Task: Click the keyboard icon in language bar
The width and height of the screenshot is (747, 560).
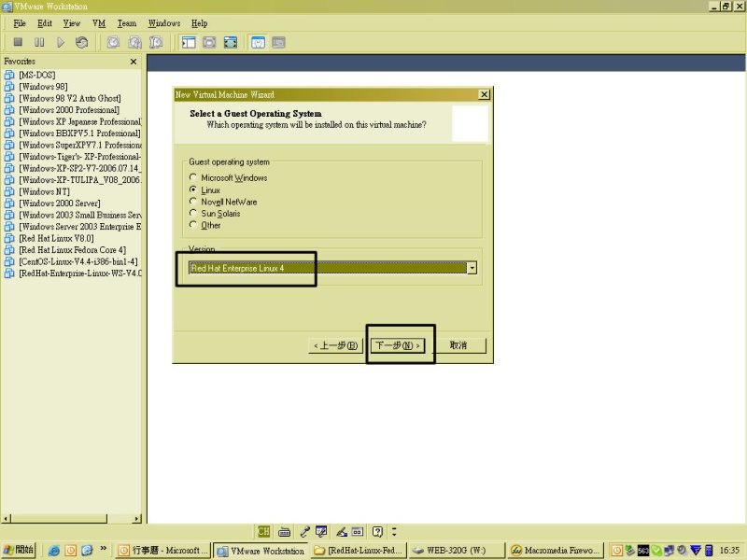Action: pyautogui.click(x=285, y=531)
